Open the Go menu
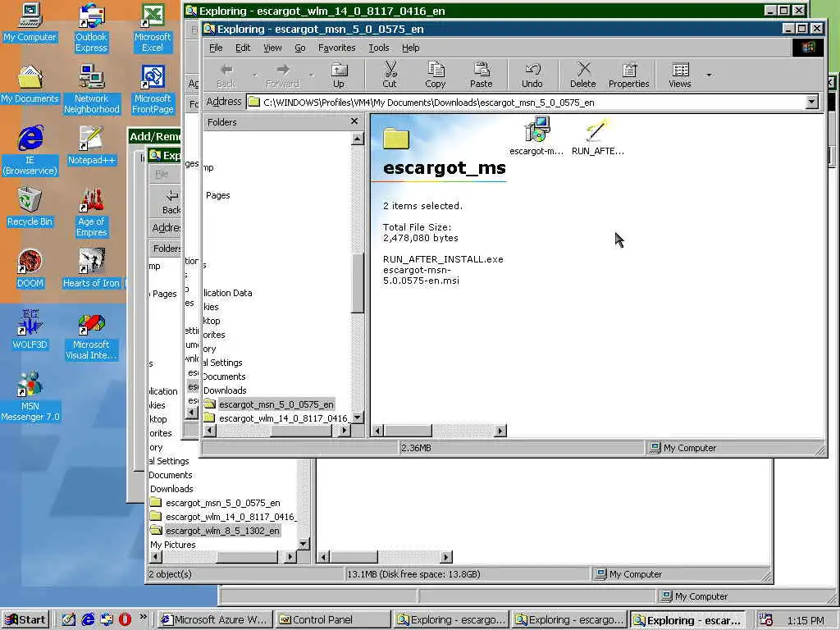This screenshot has width=840, height=630. coord(300,48)
